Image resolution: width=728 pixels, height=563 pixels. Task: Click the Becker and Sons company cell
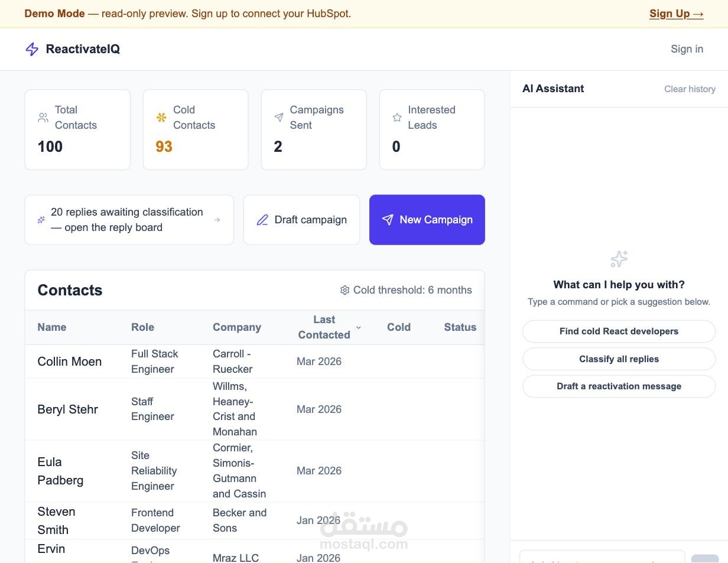click(239, 520)
